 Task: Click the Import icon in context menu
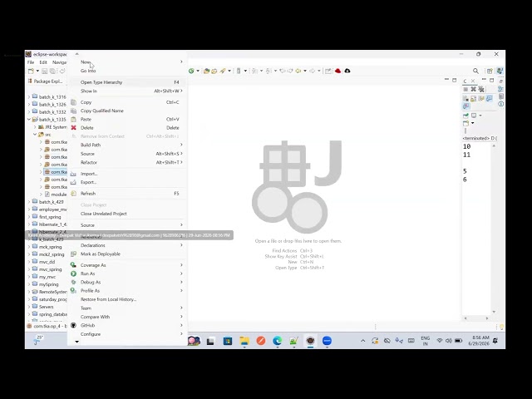[x=73, y=174]
